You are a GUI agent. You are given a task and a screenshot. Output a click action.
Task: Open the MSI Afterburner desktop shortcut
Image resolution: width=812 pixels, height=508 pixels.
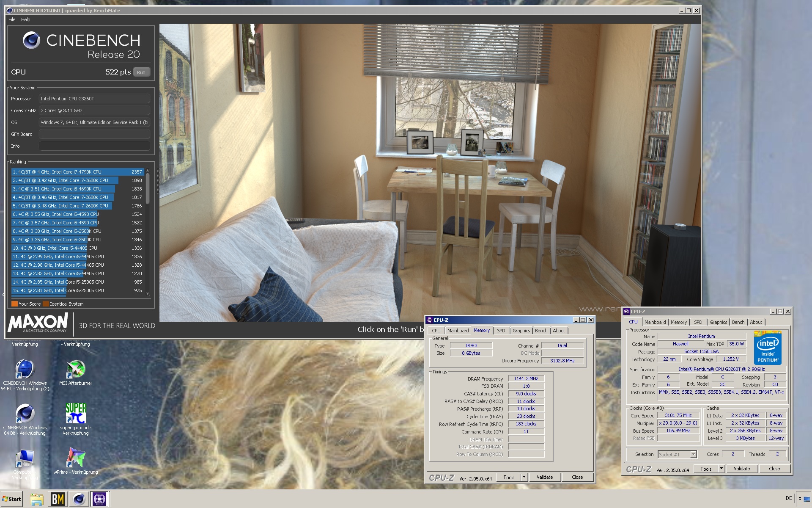tap(76, 373)
